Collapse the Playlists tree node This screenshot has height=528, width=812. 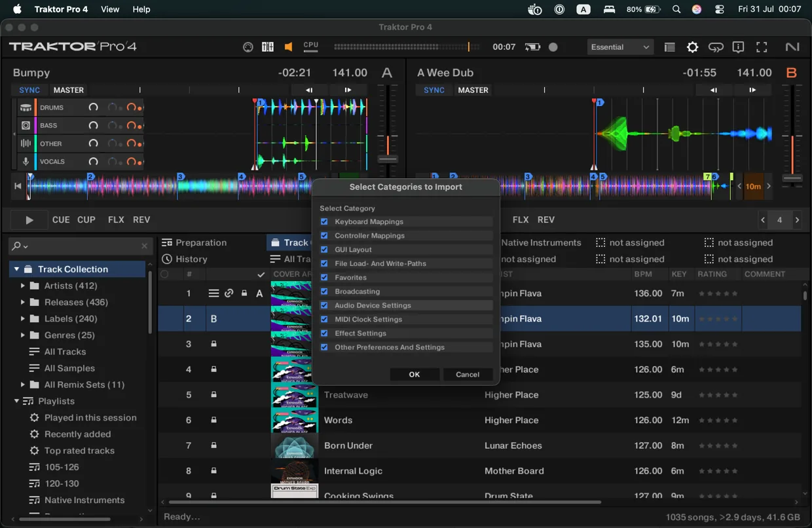tap(16, 401)
